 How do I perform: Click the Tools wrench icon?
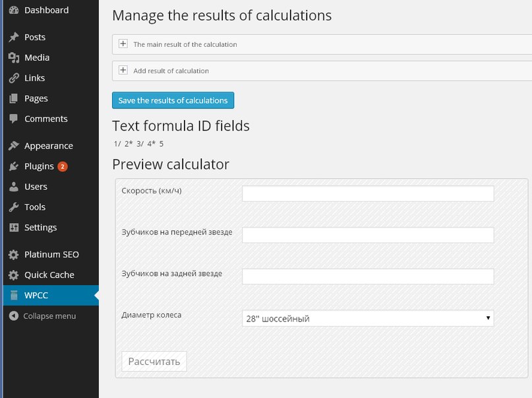click(13, 207)
